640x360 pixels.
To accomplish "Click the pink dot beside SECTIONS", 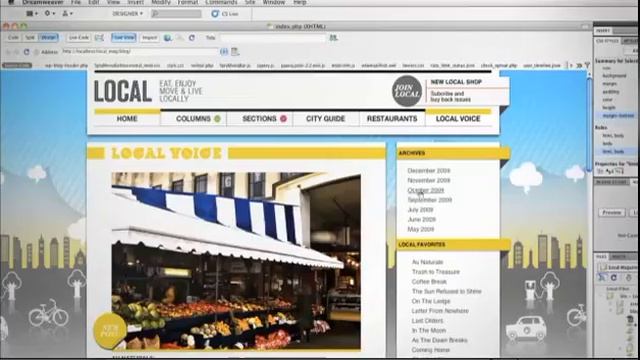I will point(283,119).
